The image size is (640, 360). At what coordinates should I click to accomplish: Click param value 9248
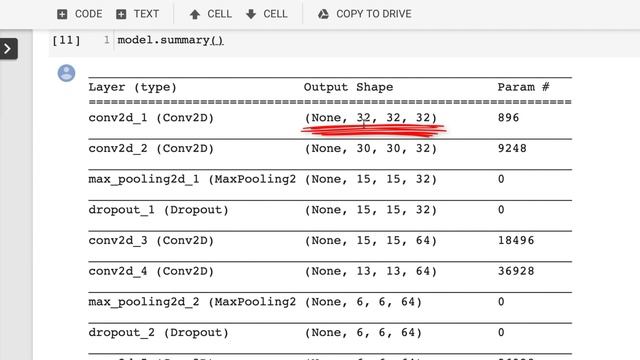(x=512, y=148)
